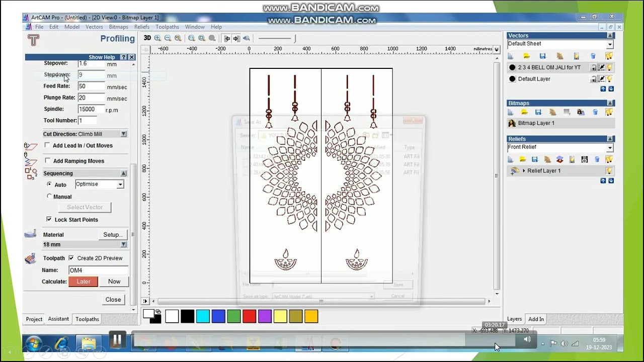Viewport: 644px width, 362px height.
Task: Click the Previous Zoom magnifier icon
Action: coord(178,38)
